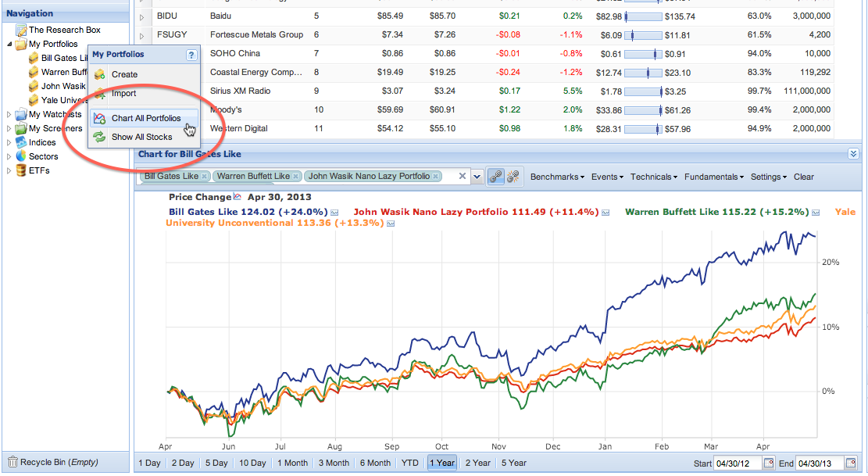The width and height of the screenshot is (868, 476).
Task: Click the Bill Gates Like portfolio icon
Action: click(x=34, y=58)
